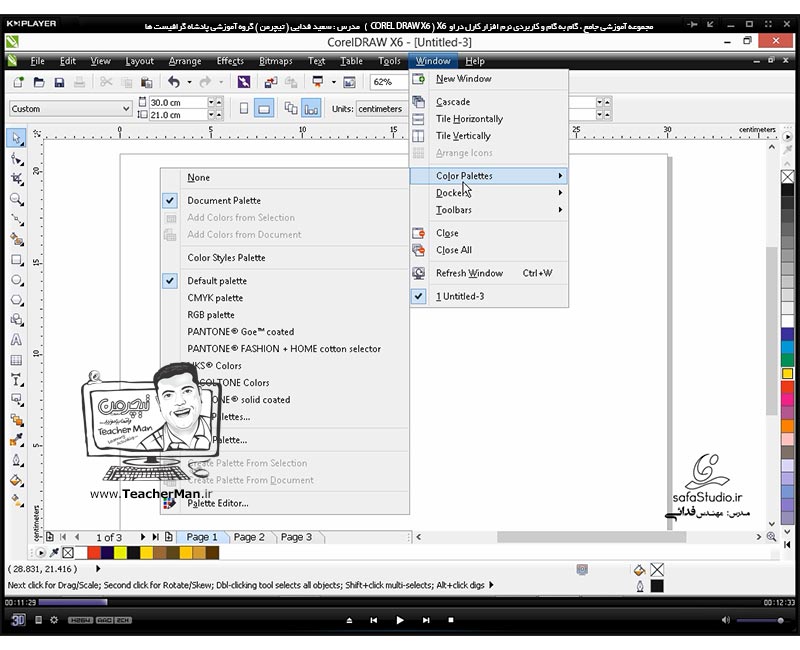Image resolution: width=800 pixels, height=650 pixels.
Task: Select the Eyedropper tool
Action: pos(16,440)
